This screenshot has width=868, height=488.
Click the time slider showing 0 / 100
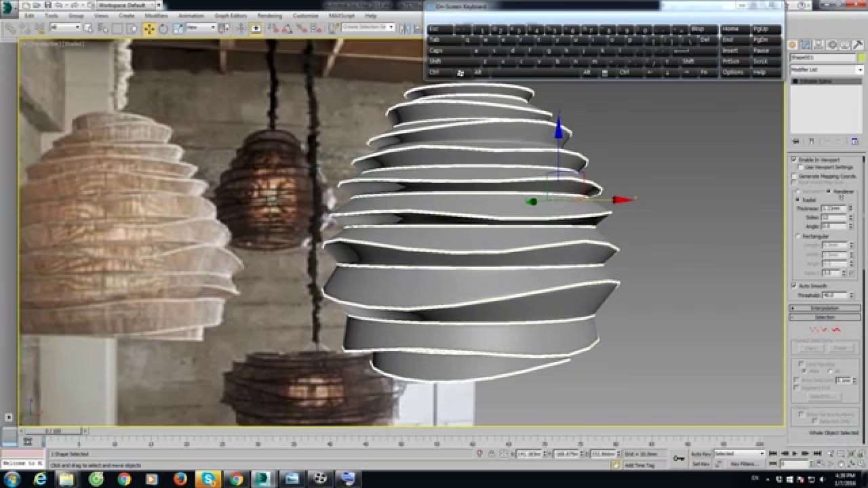point(53,431)
